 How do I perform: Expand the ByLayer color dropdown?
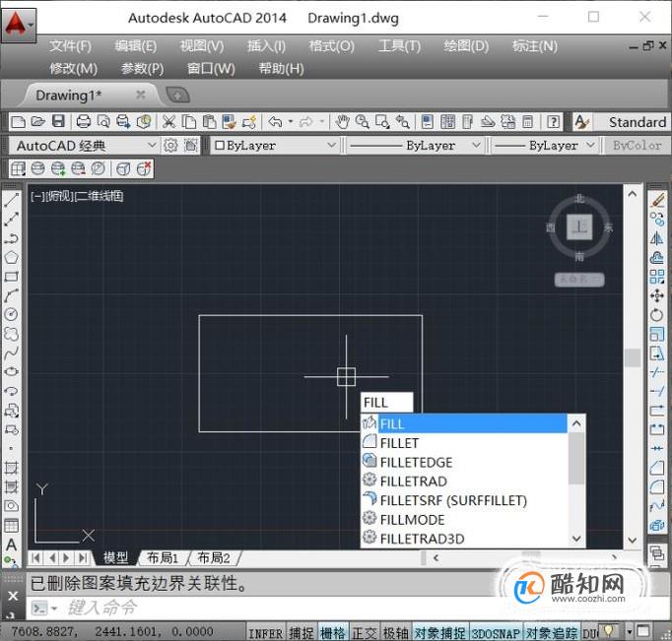(274, 146)
